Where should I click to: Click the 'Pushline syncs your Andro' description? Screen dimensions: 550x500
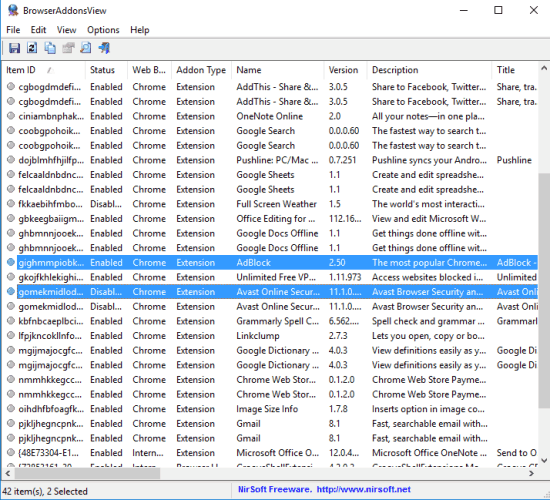(429, 160)
